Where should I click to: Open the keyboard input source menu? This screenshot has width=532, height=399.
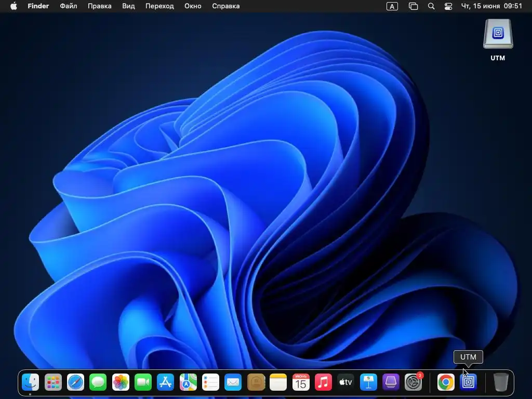click(x=392, y=6)
